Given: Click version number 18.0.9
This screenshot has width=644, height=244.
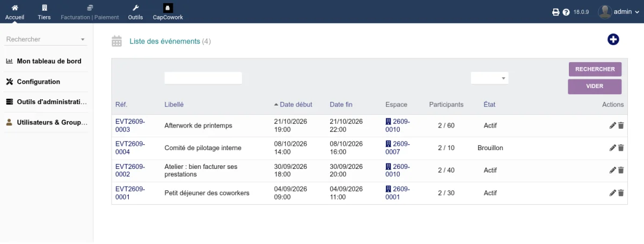Looking at the screenshot, I should click(581, 12).
